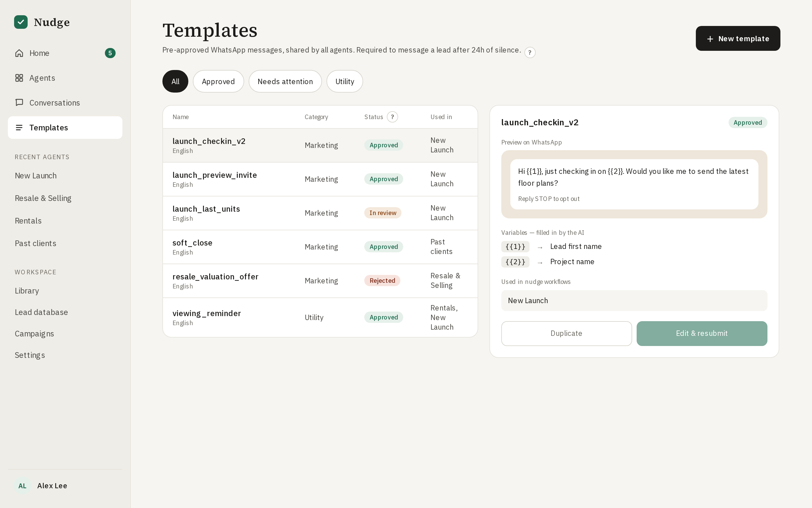
Task: Click the Conversations chat bubble icon
Action: click(19, 102)
